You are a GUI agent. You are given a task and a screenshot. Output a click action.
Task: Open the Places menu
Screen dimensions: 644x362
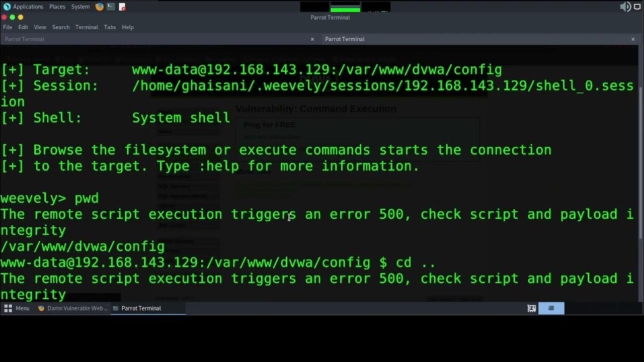(57, 7)
